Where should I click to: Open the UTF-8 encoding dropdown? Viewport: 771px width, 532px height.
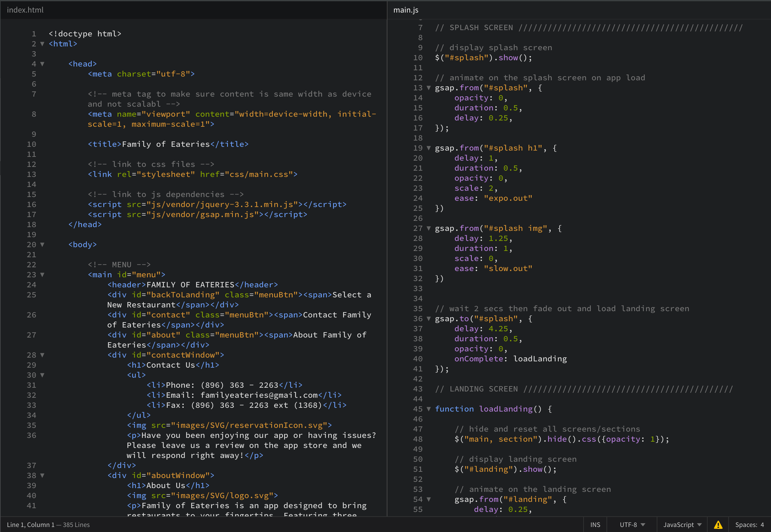coord(632,525)
